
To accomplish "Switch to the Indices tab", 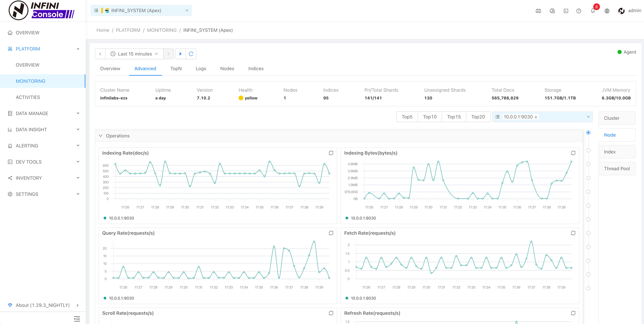I will (256, 69).
